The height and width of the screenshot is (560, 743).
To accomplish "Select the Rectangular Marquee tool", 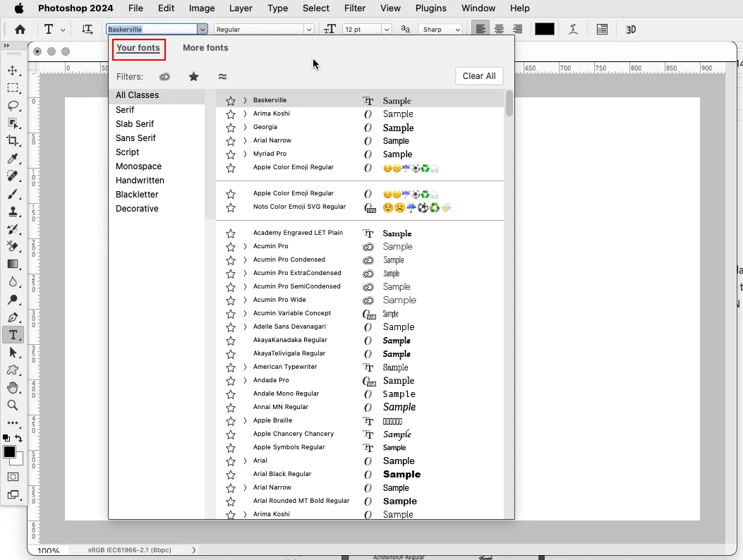I will pos(13,88).
